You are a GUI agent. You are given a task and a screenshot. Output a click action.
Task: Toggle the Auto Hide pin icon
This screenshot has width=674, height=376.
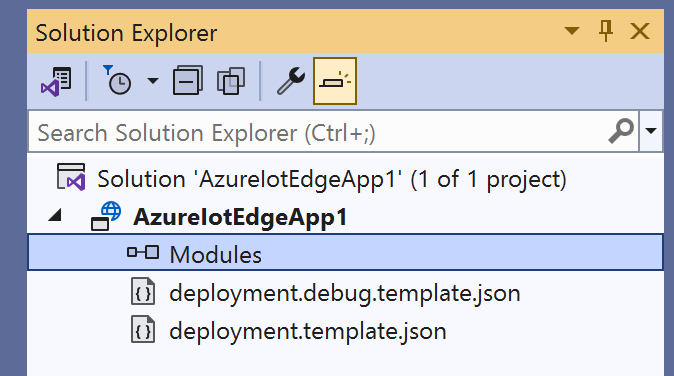[606, 31]
